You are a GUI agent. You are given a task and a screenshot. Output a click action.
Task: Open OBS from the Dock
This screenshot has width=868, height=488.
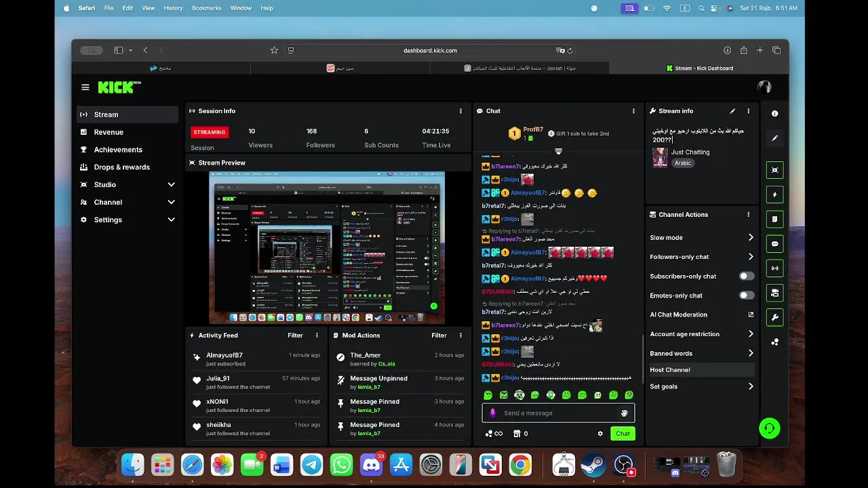coord(623,465)
